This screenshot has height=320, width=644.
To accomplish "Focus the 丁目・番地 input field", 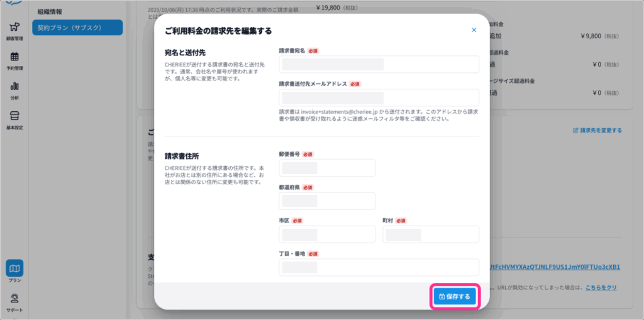I will click(x=379, y=267).
